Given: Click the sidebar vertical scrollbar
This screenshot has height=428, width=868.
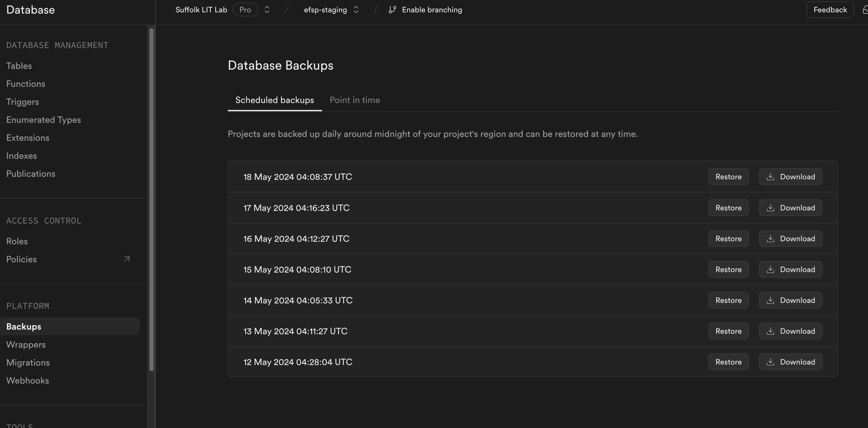Looking at the screenshot, I should (x=151, y=200).
